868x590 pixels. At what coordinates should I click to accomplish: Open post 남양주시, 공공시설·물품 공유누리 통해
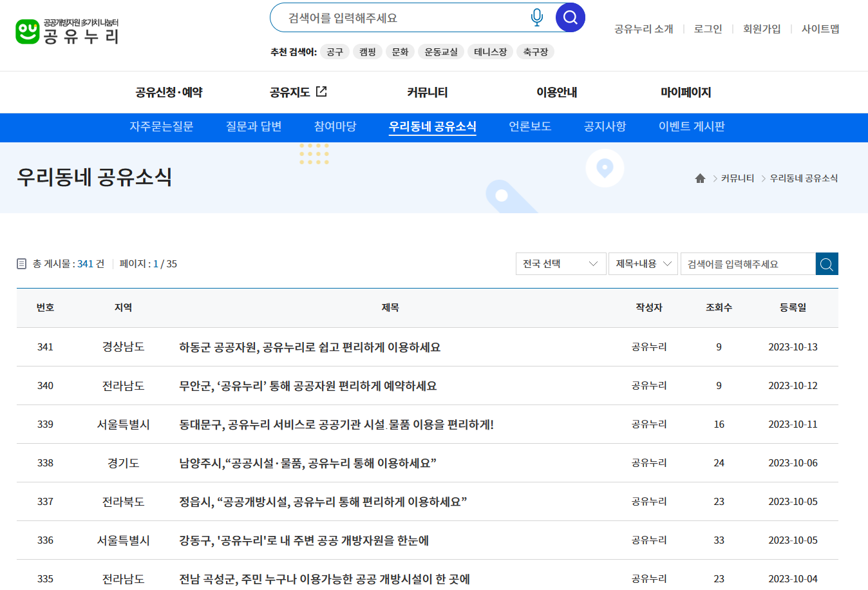[x=308, y=463]
